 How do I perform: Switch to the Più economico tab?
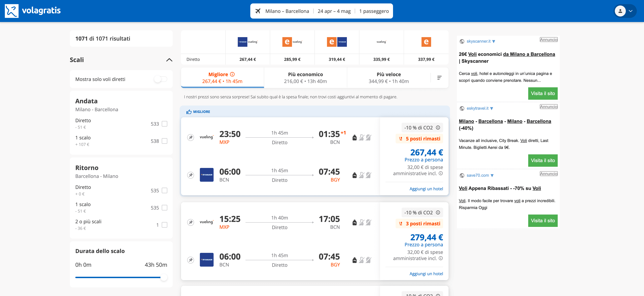pos(305,77)
